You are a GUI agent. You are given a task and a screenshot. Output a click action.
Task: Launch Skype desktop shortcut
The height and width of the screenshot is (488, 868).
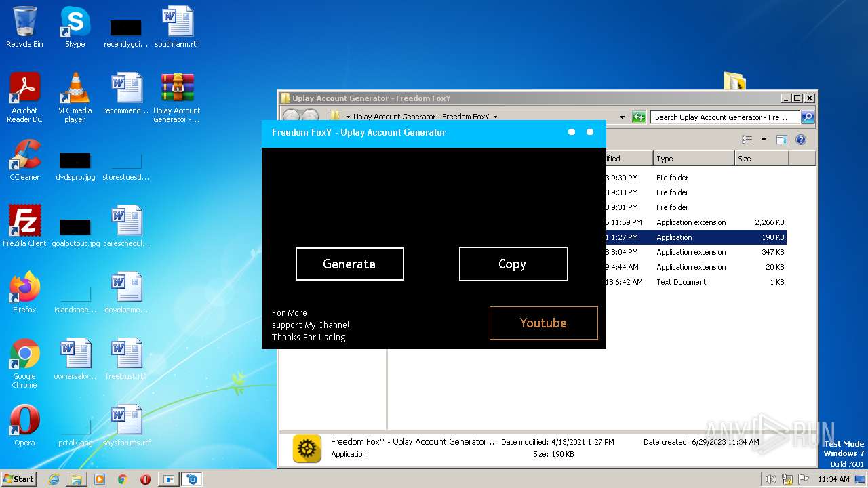[75, 28]
